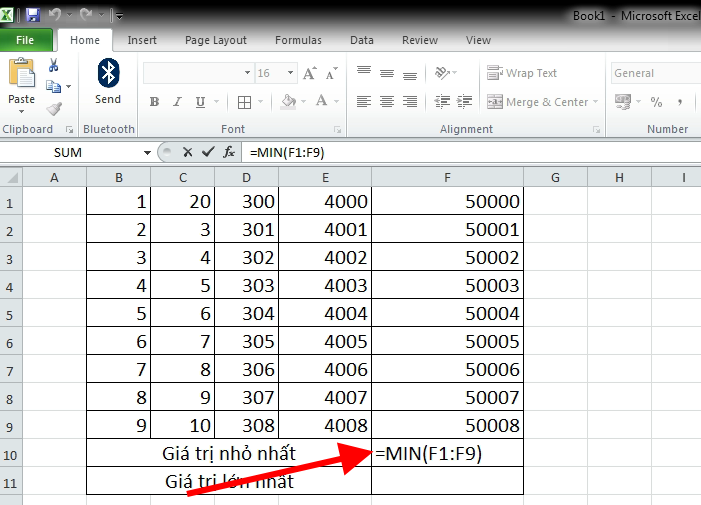Open the Paste options dropdown arrow
701x505 pixels.
[21, 112]
